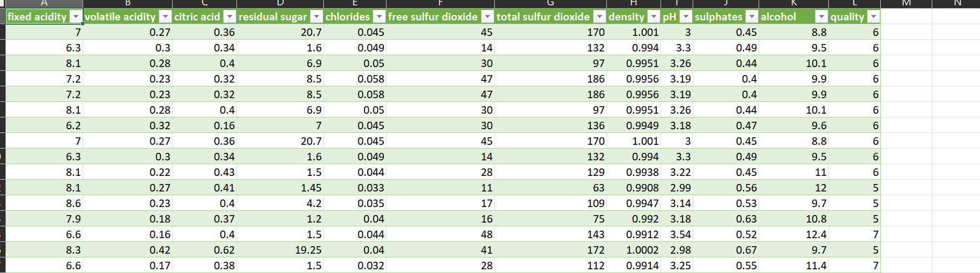Select pH cell 2.98
The width and height of the screenshot is (980, 273).
(x=677, y=250)
